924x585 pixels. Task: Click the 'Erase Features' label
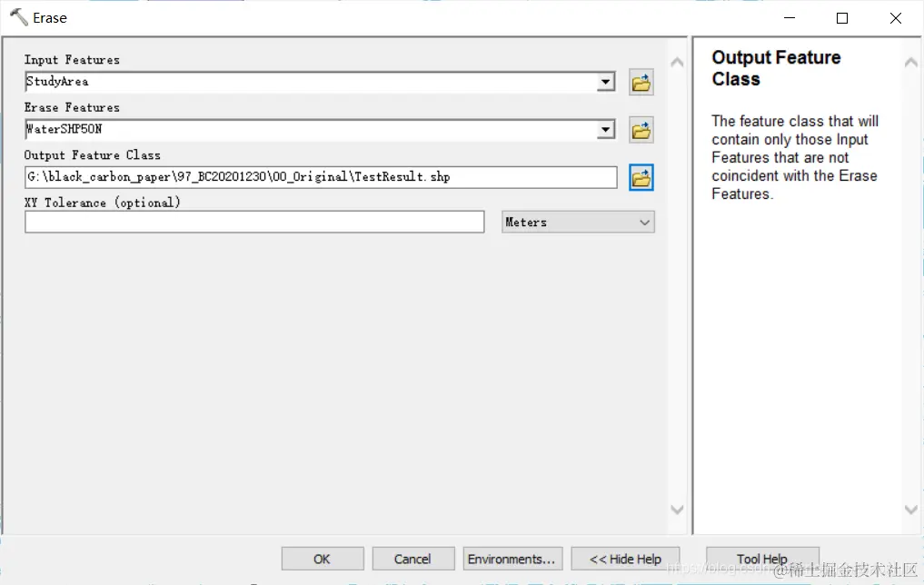point(72,107)
